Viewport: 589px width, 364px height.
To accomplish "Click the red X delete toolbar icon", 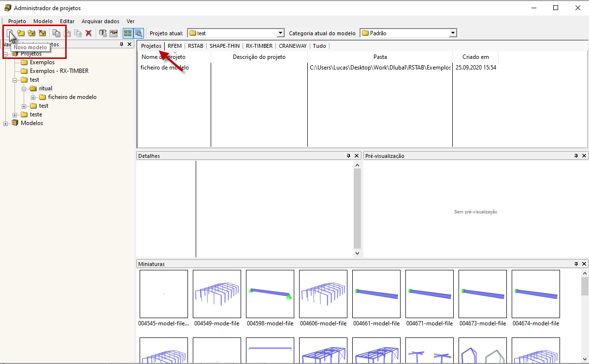I will [88, 33].
